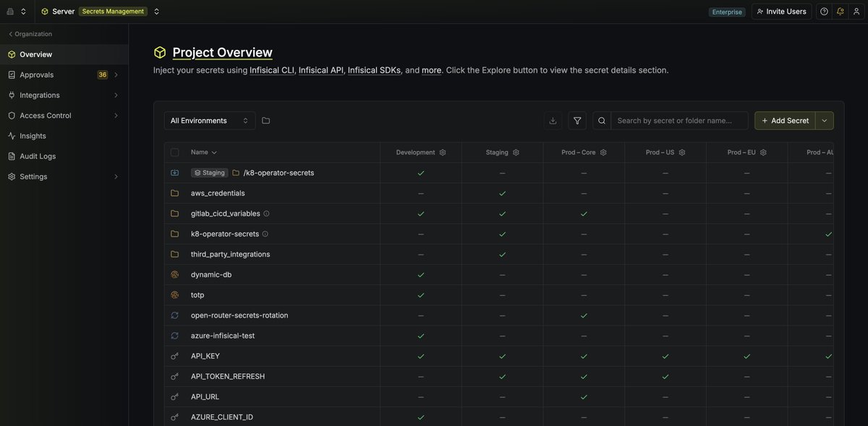Click the Staging checkmark for aws_credentials
Screen dimensions: 868x426
point(503,193)
